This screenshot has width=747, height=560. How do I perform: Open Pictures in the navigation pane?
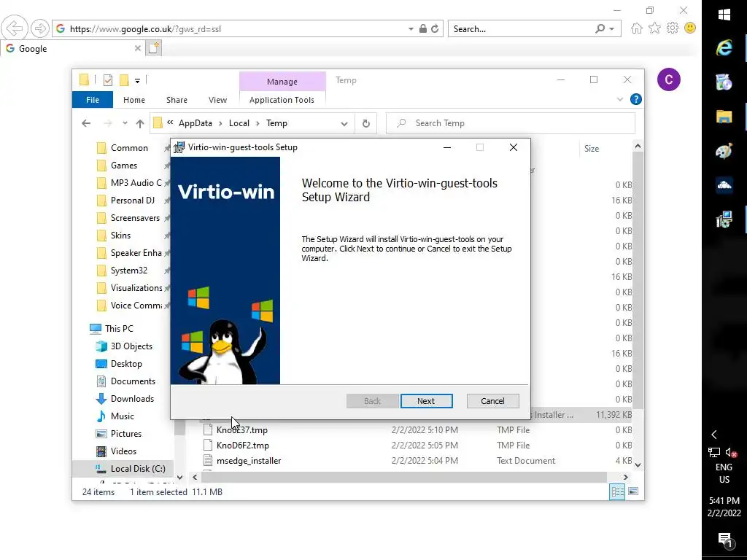[x=126, y=434]
